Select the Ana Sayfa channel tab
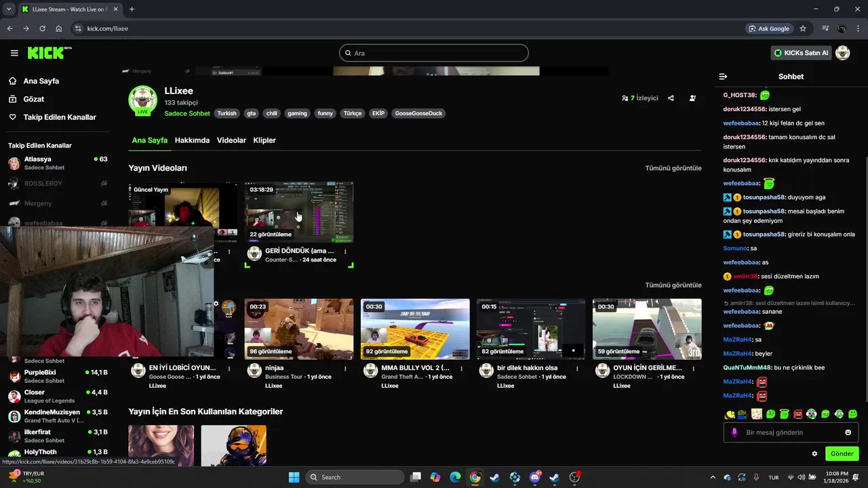Viewport: 868px width, 488px height. click(x=149, y=140)
